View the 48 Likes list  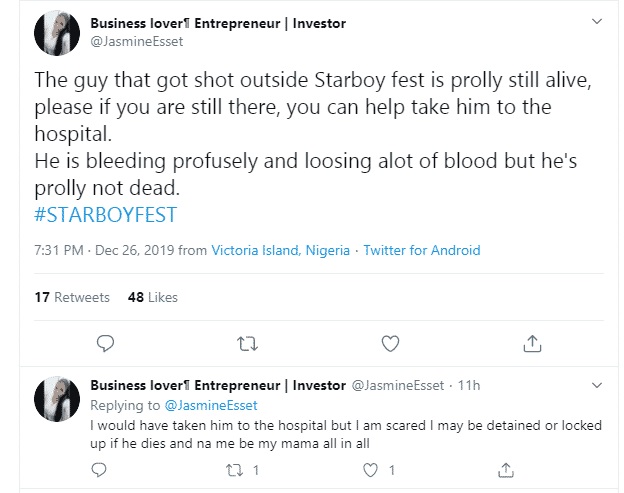(152, 297)
